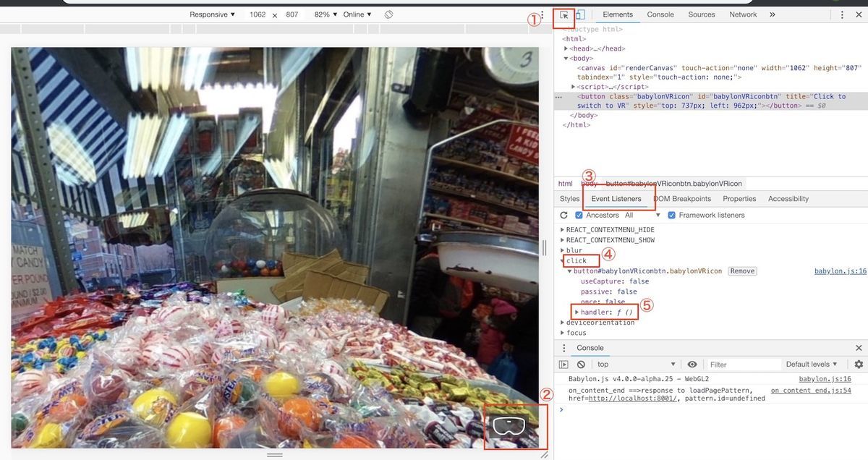Grab the viewport bottom handle
Screen dimensions: 868x460
click(275, 455)
